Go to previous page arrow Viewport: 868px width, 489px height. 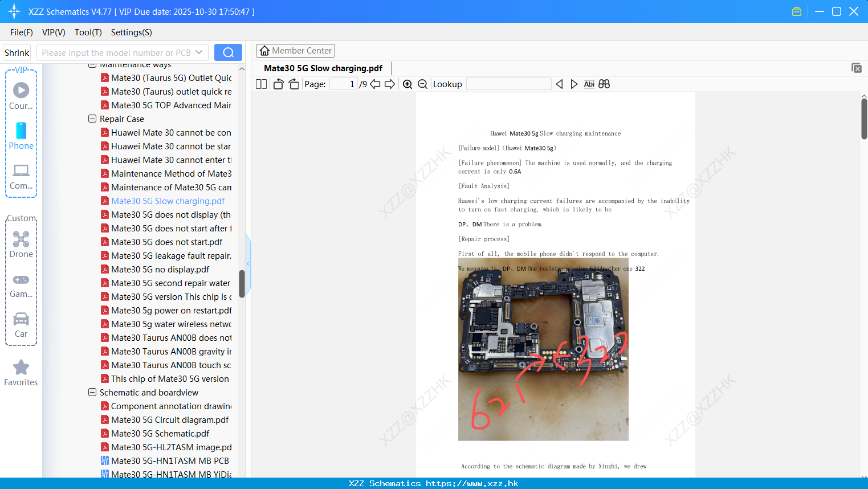click(375, 84)
